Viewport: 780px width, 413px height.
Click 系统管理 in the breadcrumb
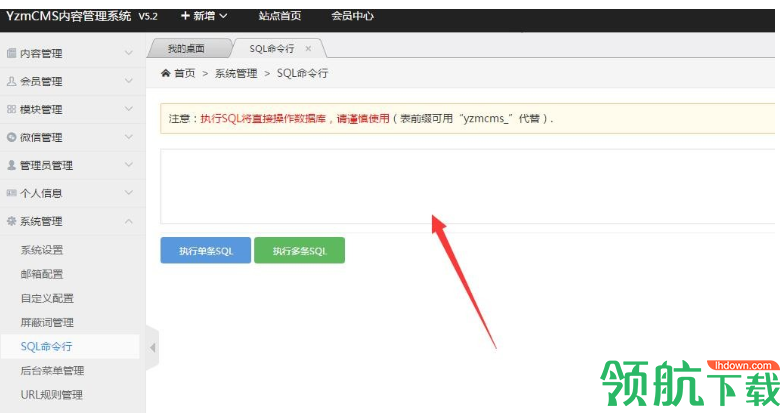tap(236, 73)
